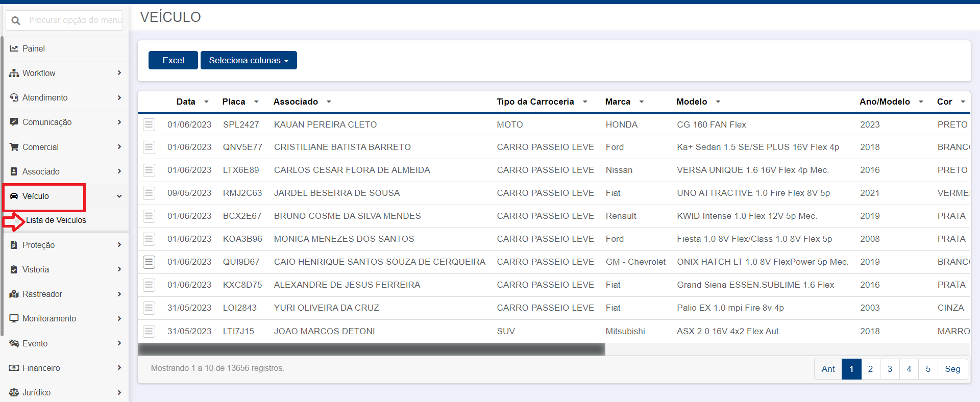
Task: Click the Evento car crash icon
Action: click(14, 343)
